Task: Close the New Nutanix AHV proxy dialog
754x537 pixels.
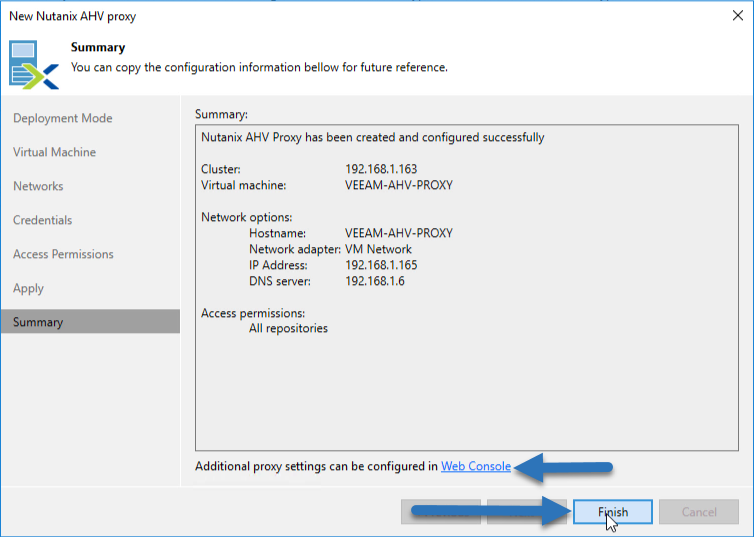Action: pyautogui.click(x=738, y=15)
